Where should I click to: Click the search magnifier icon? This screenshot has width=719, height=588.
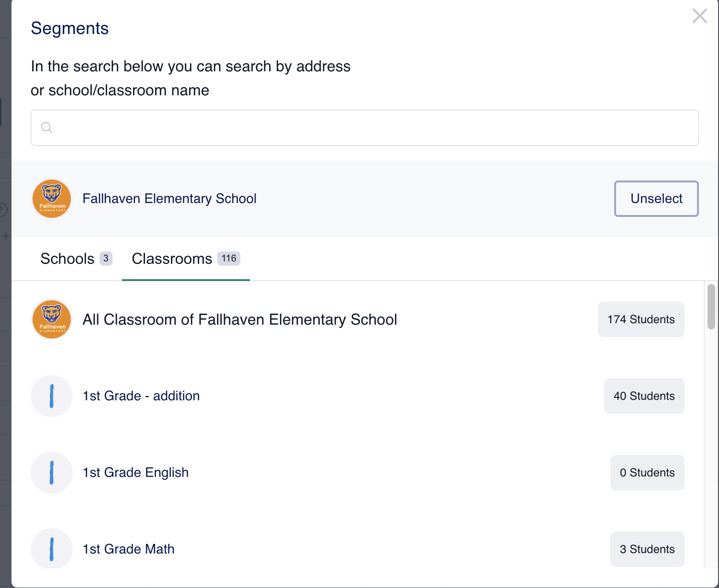pyautogui.click(x=46, y=127)
